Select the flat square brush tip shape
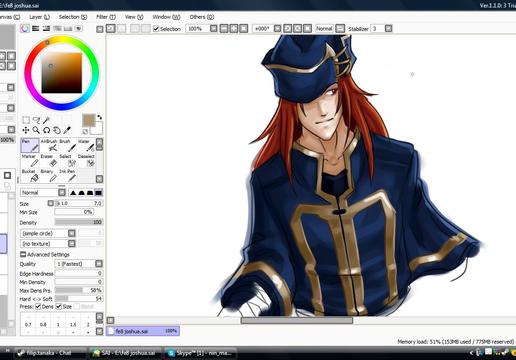 click(99, 193)
